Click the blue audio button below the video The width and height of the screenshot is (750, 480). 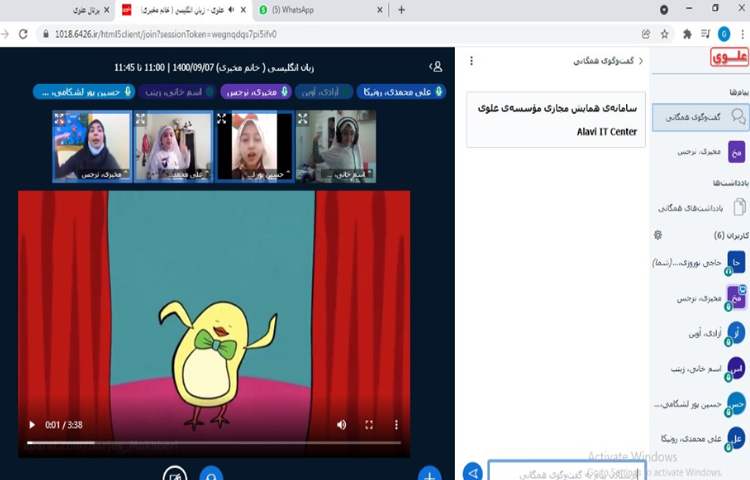point(211,473)
